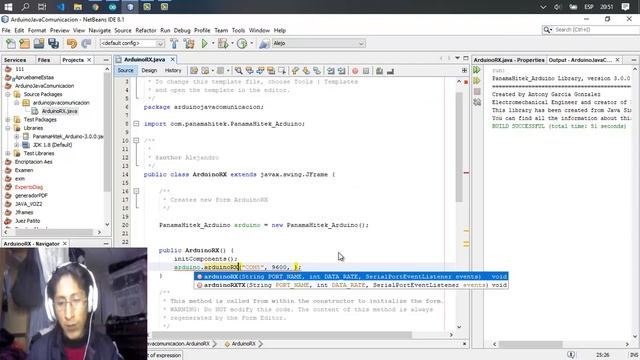Image resolution: width=640 pixels, height=360 pixels.
Task: Expand the Test Libraries tree node
Action: [x=8, y=153]
